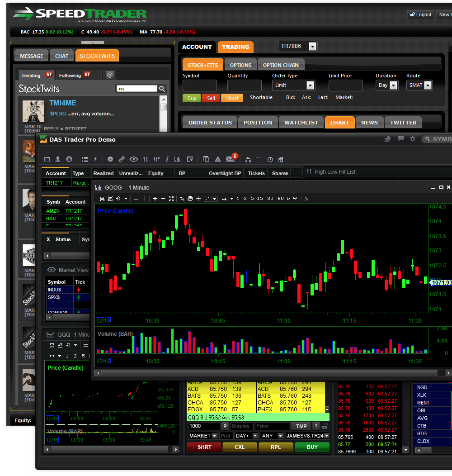Click the CXL cancel button

coord(240,447)
